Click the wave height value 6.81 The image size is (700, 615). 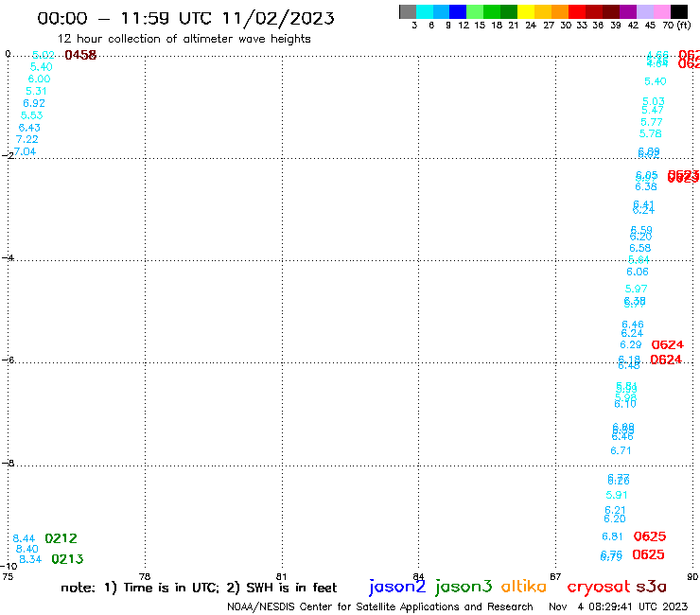pyautogui.click(x=612, y=536)
